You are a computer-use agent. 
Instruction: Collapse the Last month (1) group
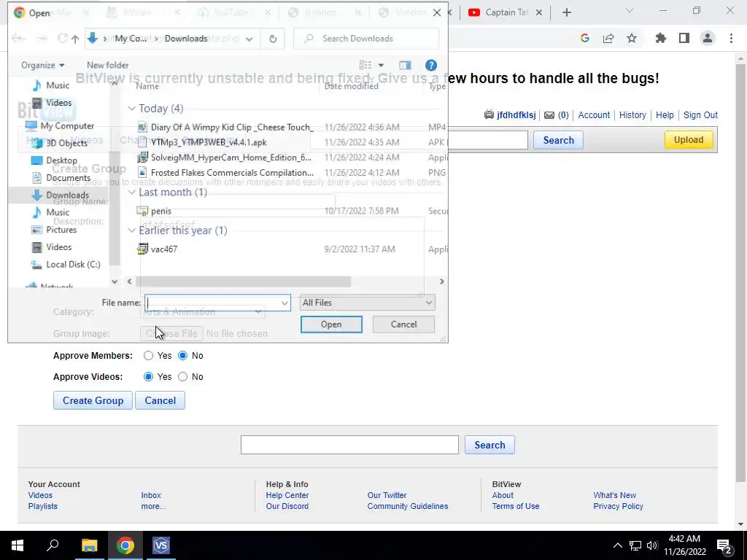pyautogui.click(x=131, y=192)
